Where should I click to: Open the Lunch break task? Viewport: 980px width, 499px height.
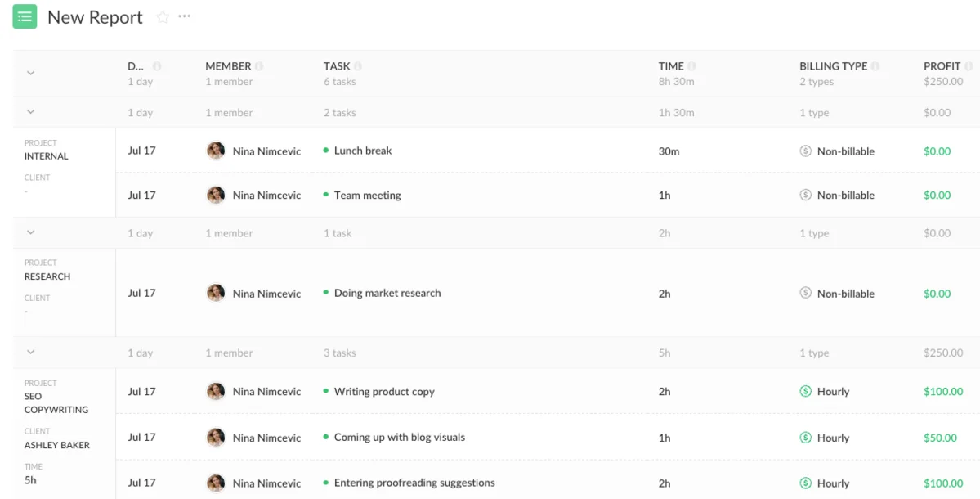point(363,151)
